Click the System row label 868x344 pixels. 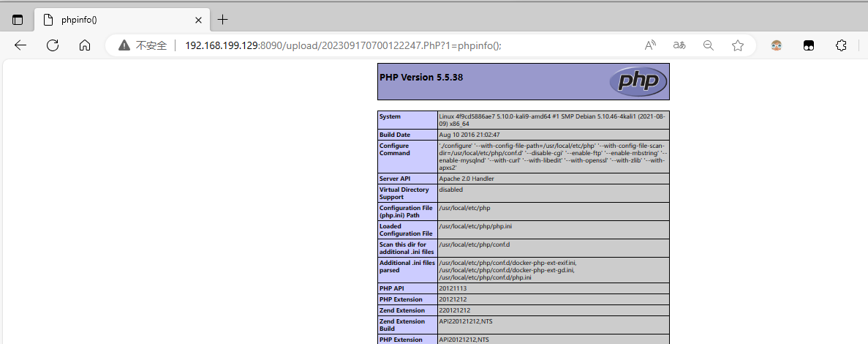[407, 120]
